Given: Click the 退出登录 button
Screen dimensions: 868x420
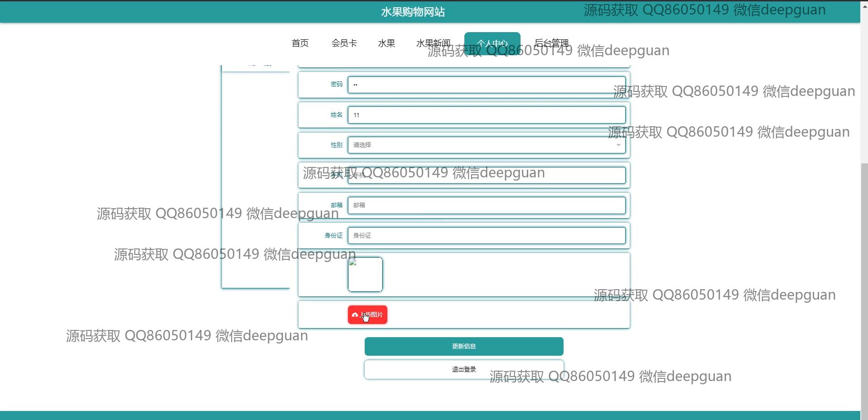Looking at the screenshot, I should pyautogui.click(x=463, y=369).
